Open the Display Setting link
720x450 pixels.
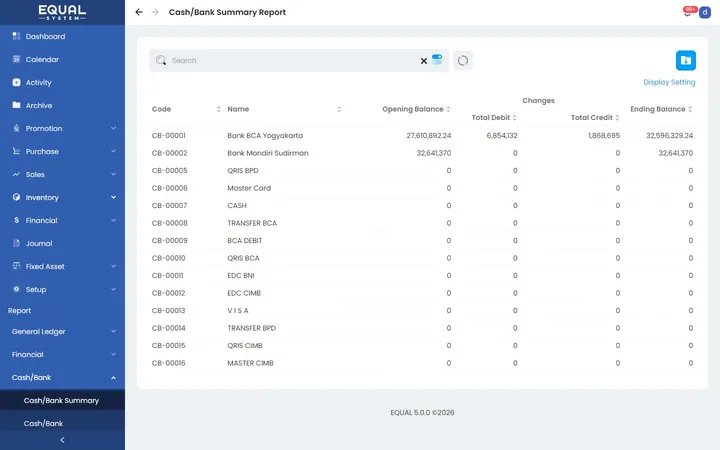click(x=669, y=82)
